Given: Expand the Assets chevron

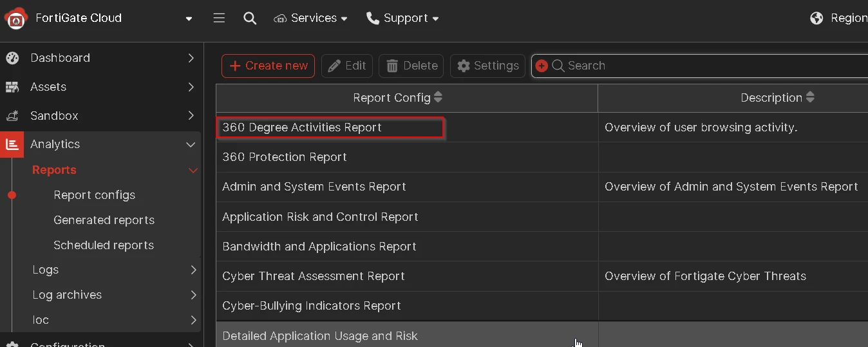Looking at the screenshot, I should point(191,87).
